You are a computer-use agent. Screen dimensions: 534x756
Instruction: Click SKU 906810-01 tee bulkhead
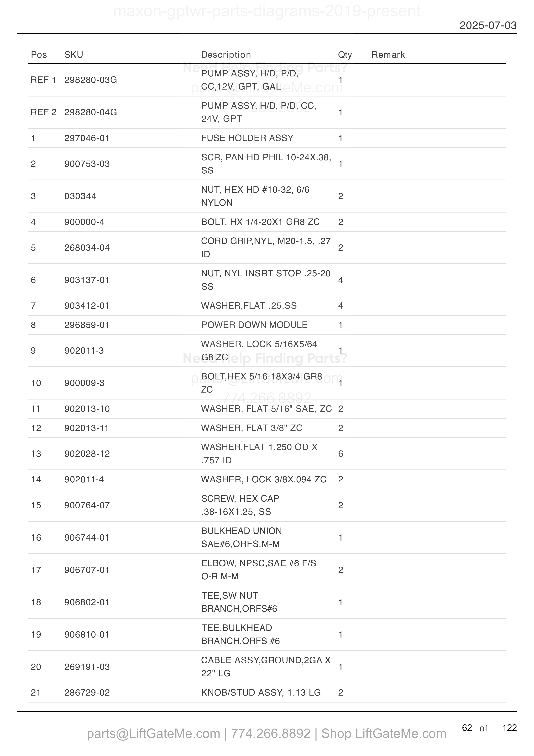pyautogui.click(x=87, y=634)
